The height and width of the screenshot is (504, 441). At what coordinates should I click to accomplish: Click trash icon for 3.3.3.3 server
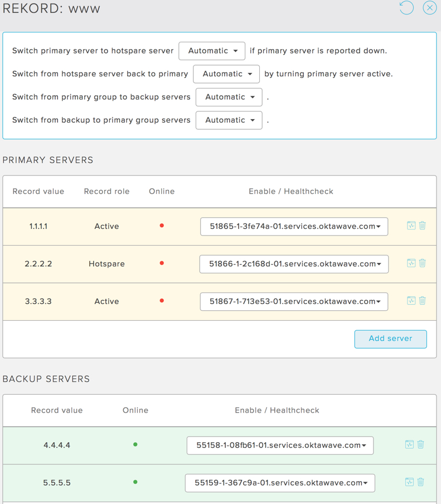(423, 301)
